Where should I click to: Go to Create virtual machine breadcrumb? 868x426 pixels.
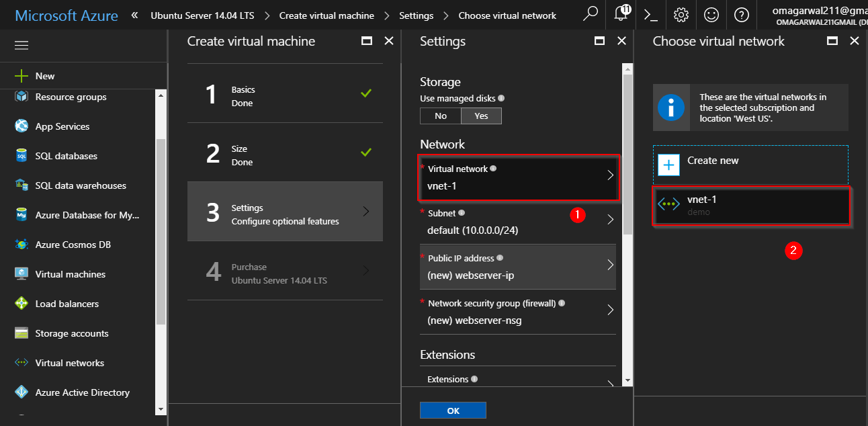[x=327, y=15]
